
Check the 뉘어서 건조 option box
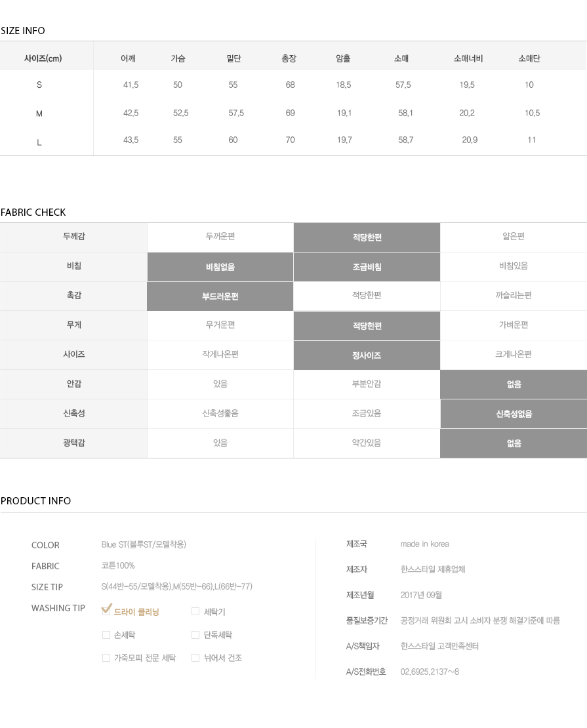pyautogui.click(x=195, y=658)
